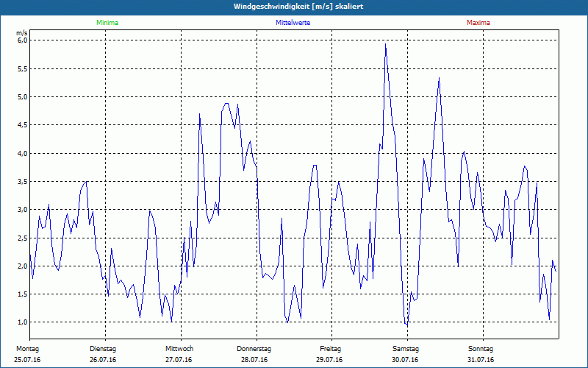Viewport: 588px width, 368px height.
Task: Click the date 29.07.16
Action: [x=329, y=360]
